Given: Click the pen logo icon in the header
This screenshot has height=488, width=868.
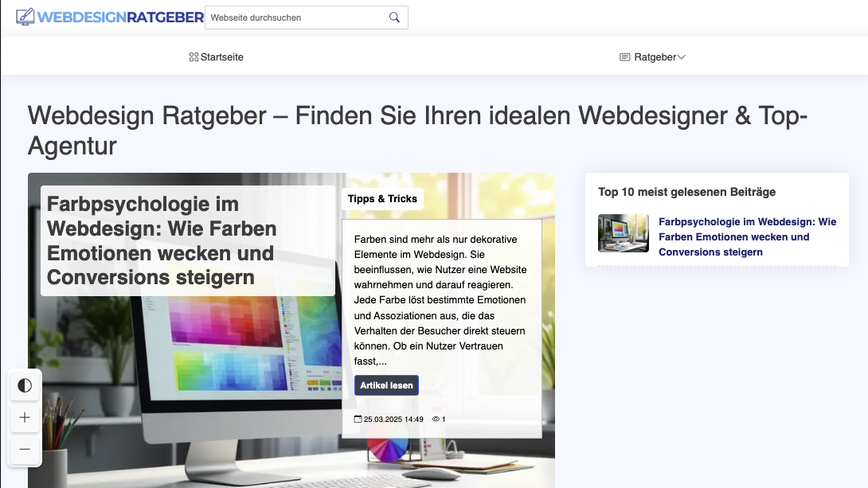Looking at the screenshot, I should tap(25, 16).
